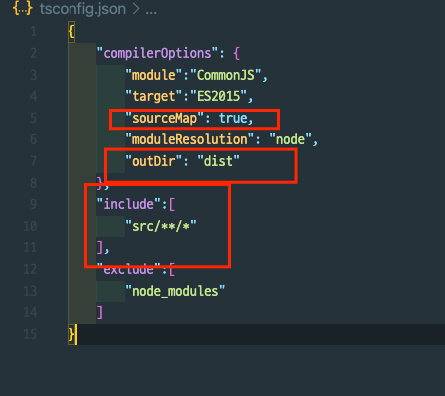The image size is (445, 396).
Task: Open tsconfig.json breadcrumb item
Action: [x=83, y=9]
